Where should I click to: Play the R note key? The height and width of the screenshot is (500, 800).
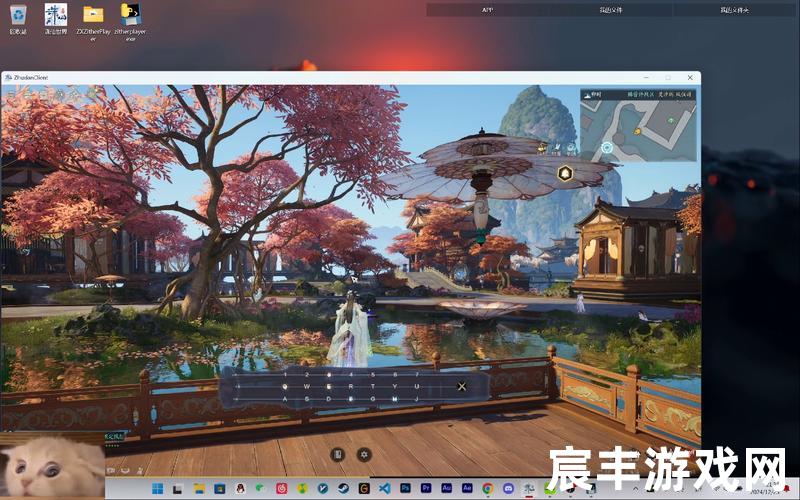(x=351, y=387)
